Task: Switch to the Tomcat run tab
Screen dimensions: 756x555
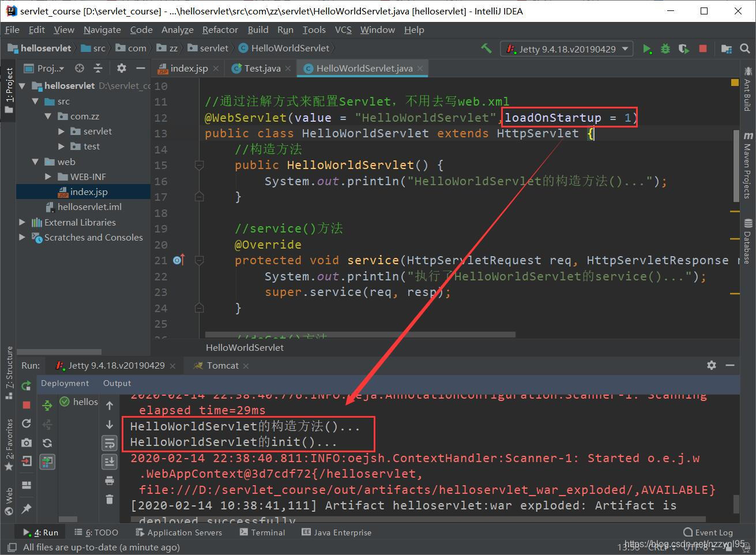Action: pos(223,365)
